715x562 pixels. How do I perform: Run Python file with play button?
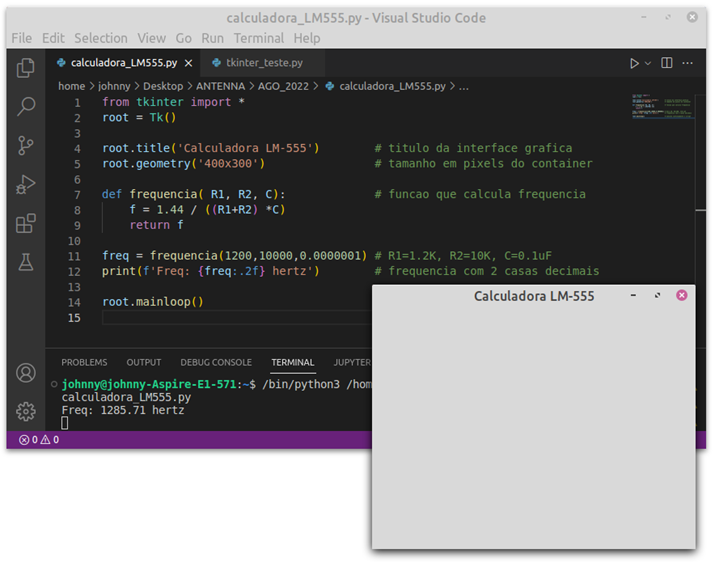tap(634, 63)
